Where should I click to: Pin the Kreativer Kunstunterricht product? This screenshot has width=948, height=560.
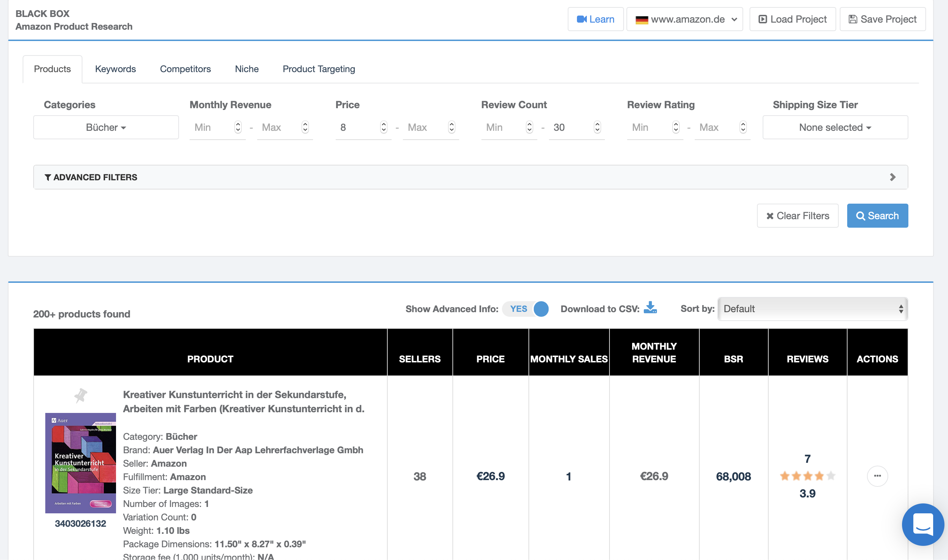click(x=80, y=395)
